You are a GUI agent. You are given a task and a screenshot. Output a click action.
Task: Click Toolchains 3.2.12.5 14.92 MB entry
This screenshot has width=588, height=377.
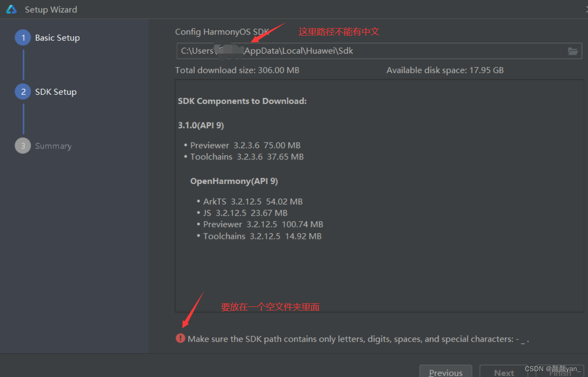[x=262, y=236]
